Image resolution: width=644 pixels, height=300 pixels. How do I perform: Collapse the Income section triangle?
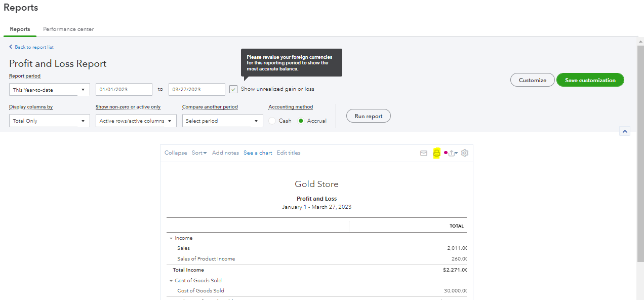click(171, 238)
